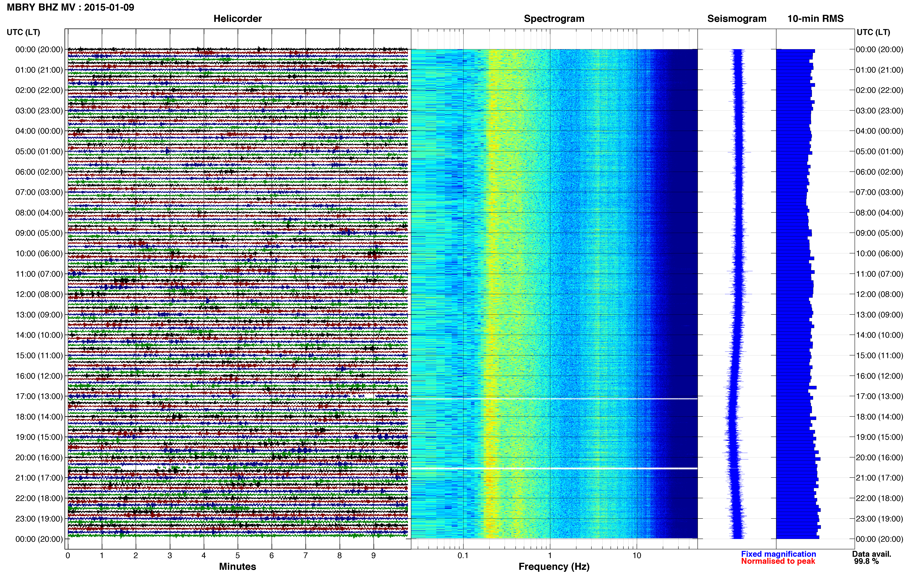Screen dimensions: 924x578
Task: Click '21:00 (17:00)' on helicorder time axis
Action: click(39, 478)
